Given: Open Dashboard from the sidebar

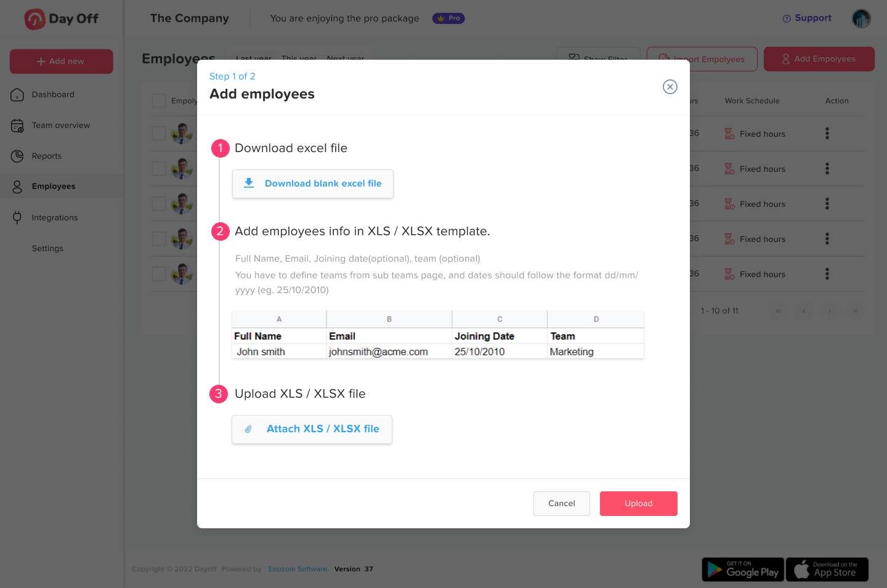Looking at the screenshot, I should pyautogui.click(x=53, y=95).
